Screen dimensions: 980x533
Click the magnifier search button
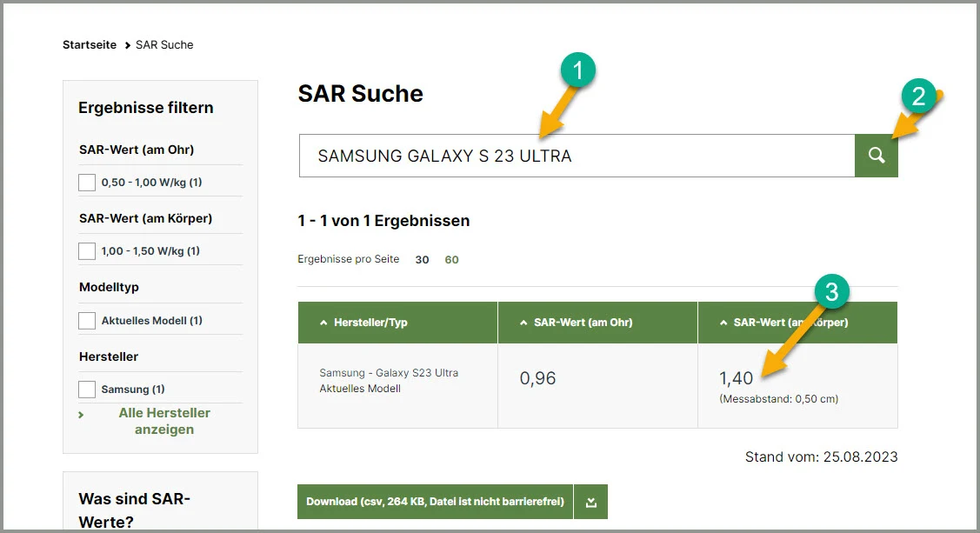coord(877,156)
